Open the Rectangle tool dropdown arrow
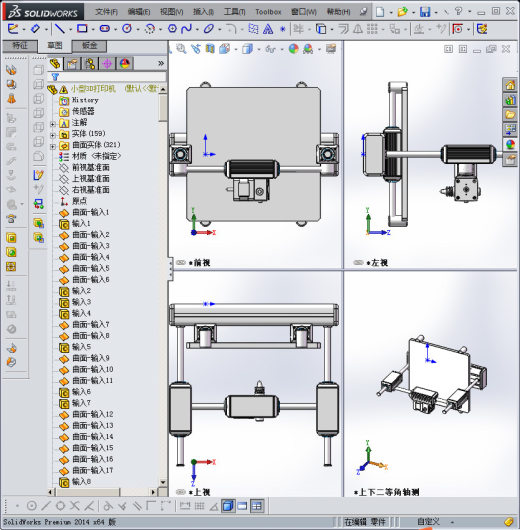 point(93,30)
